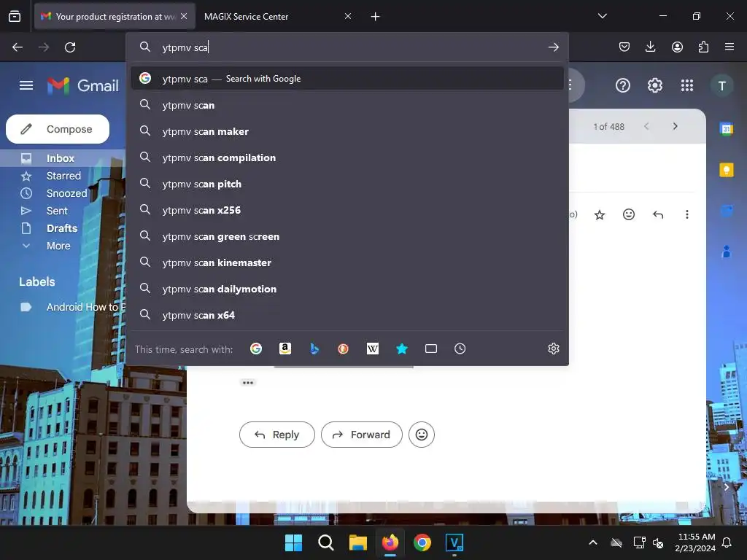Select suggestion 'ytpmv scan'
This screenshot has width=747, height=560.
(347, 105)
